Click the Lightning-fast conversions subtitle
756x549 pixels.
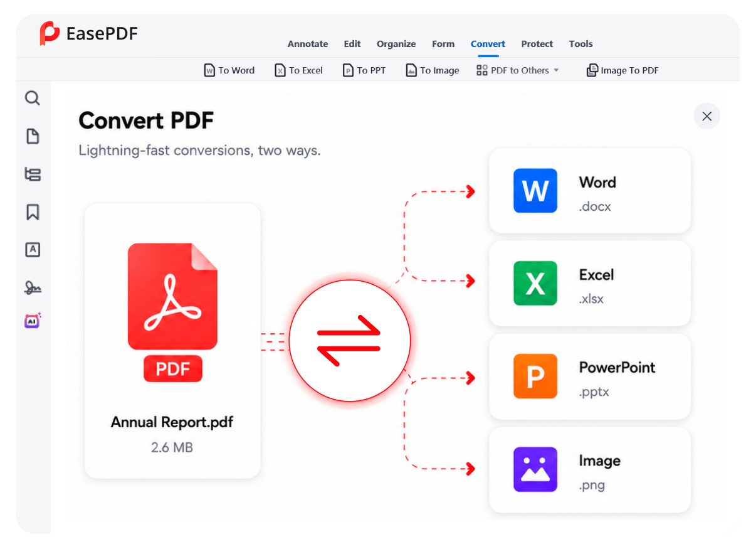coord(199,151)
